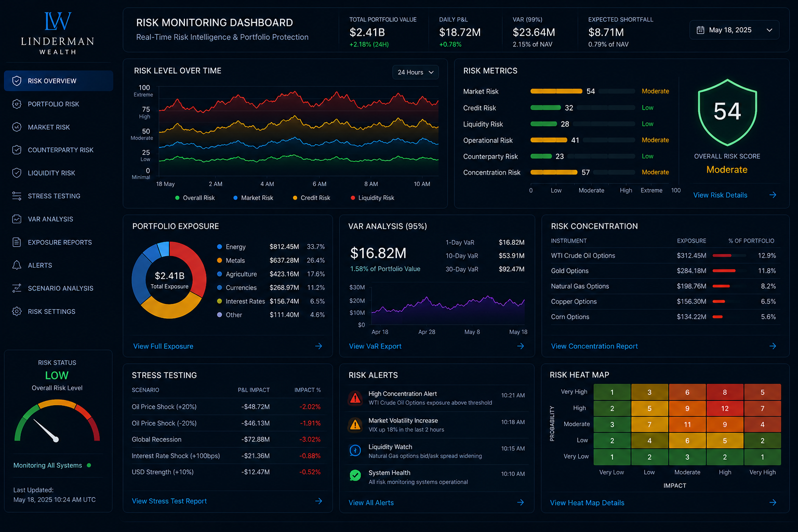The height and width of the screenshot is (532, 798).
Task: Open the View Full Exposure link
Action: tap(163, 346)
